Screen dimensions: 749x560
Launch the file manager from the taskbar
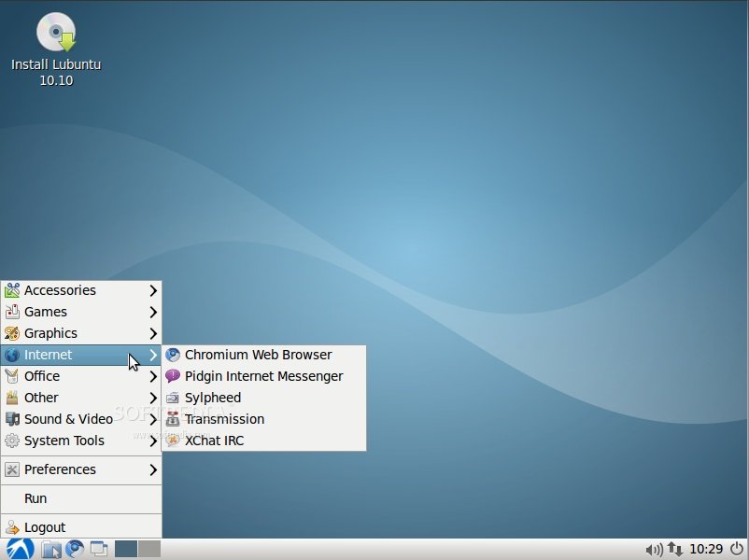51,549
